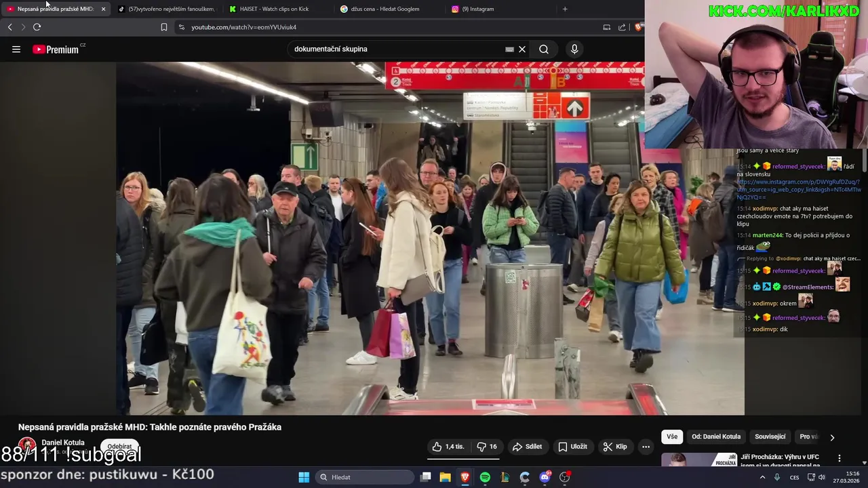Image resolution: width=868 pixels, height=488 pixels.
Task: Open site settings icon beside the URL
Action: [181, 27]
